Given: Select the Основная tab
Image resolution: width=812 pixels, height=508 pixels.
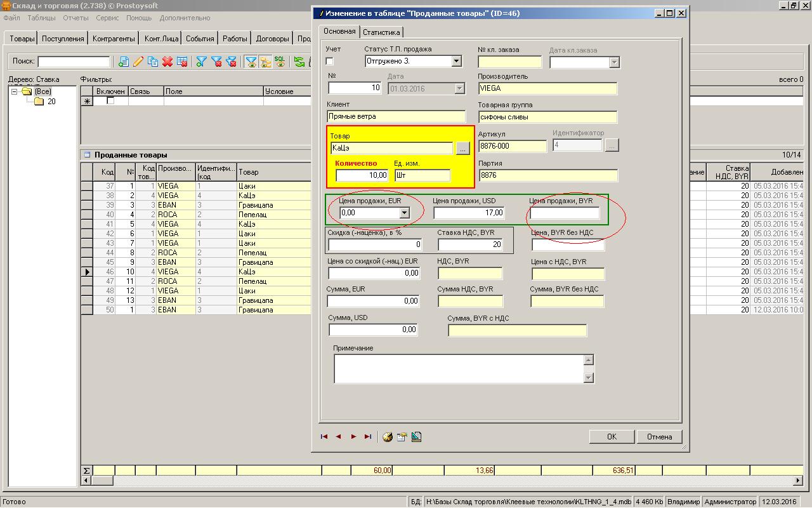Looking at the screenshot, I should tap(339, 31).
